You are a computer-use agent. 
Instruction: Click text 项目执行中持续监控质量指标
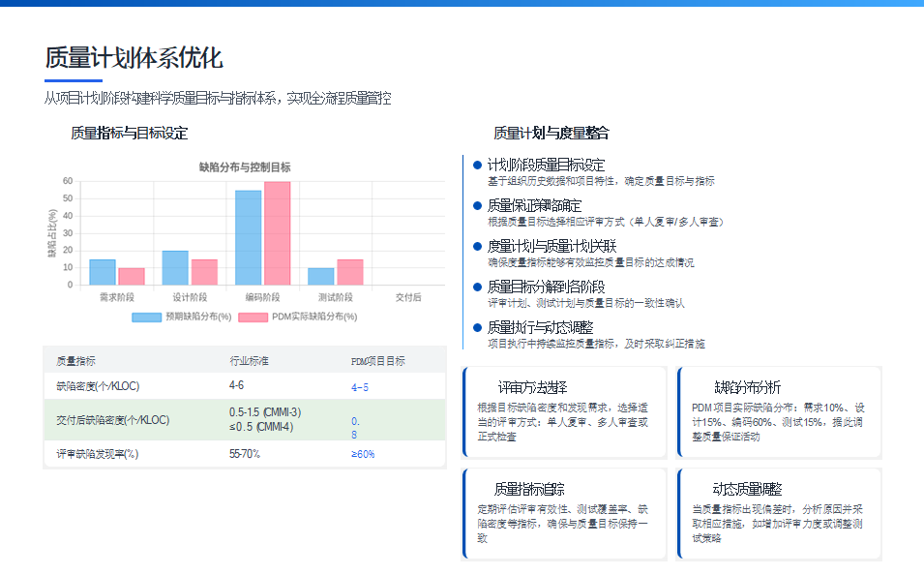click(551, 344)
